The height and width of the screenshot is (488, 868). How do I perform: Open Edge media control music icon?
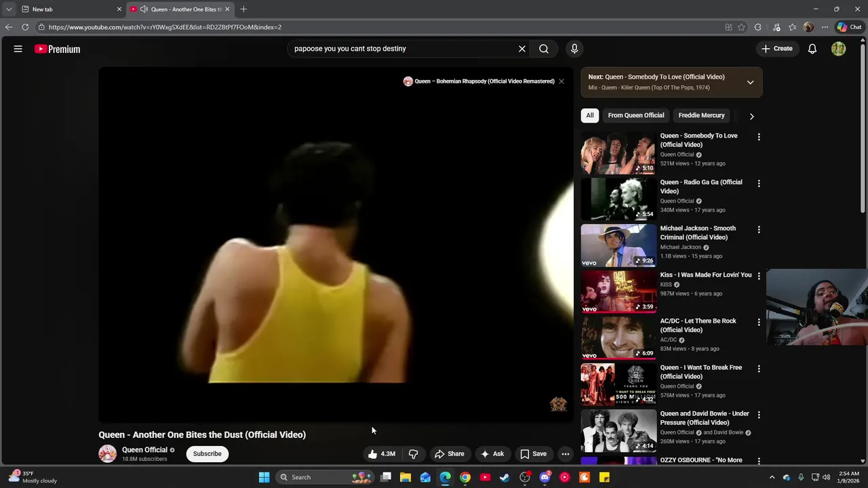pos(776,27)
